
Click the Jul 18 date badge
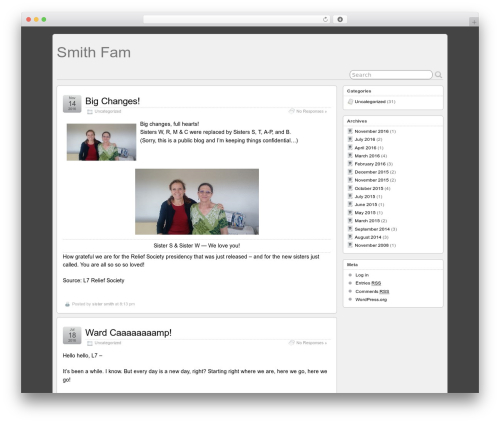point(72,335)
